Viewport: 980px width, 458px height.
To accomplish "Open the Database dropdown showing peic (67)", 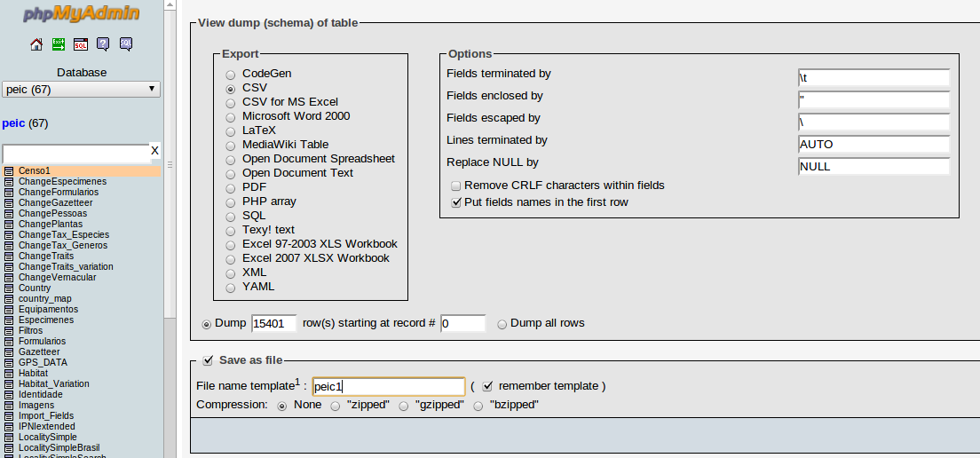I will click(x=81, y=90).
